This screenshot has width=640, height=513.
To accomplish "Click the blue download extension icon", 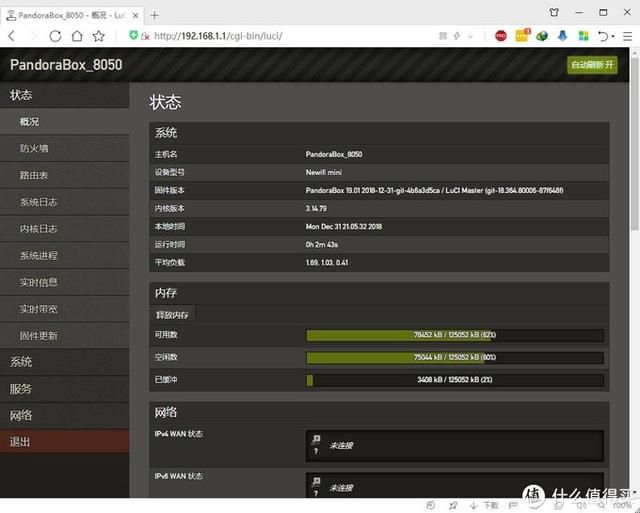I will pos(562,36).
